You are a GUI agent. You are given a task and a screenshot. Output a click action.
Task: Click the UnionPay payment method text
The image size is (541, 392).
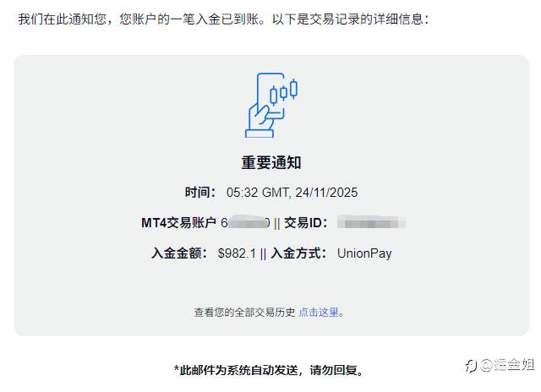click(364, 253)
